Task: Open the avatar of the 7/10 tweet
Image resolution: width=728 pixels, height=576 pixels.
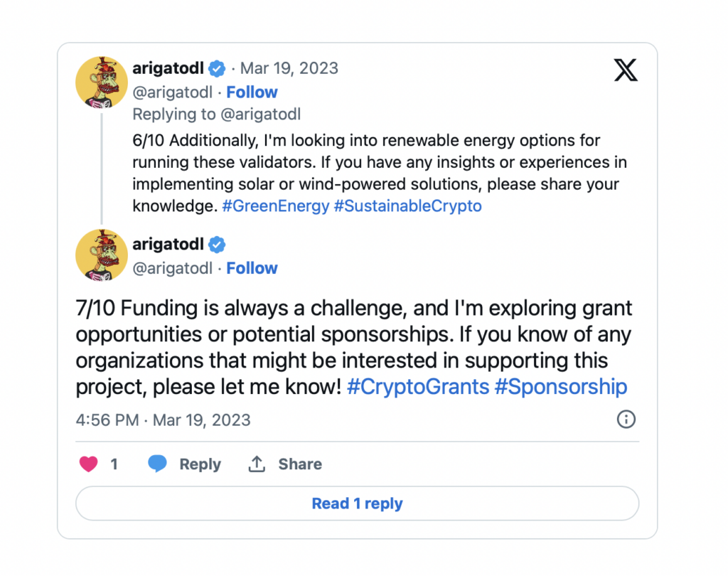Action: [101, 255]
